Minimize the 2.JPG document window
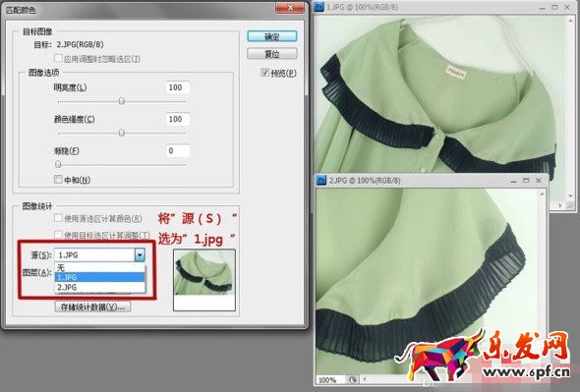The image size is (580, 392). [513, 181]
